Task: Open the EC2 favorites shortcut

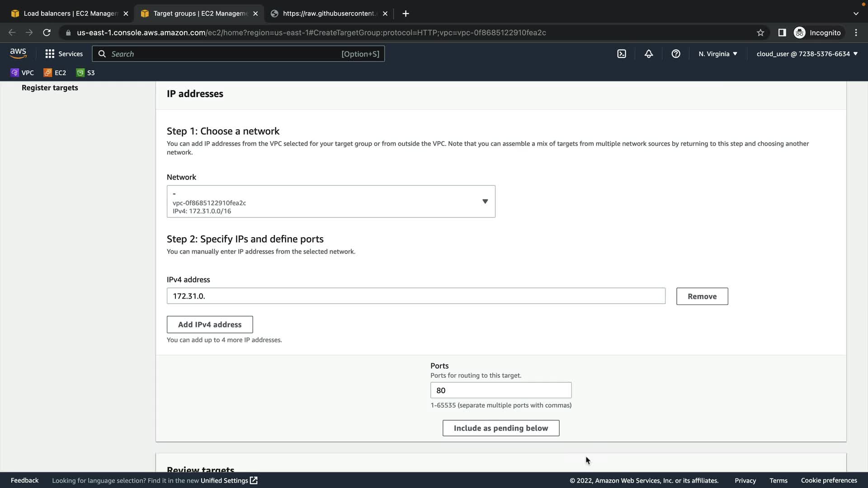Action: click(x=55, y=73)
